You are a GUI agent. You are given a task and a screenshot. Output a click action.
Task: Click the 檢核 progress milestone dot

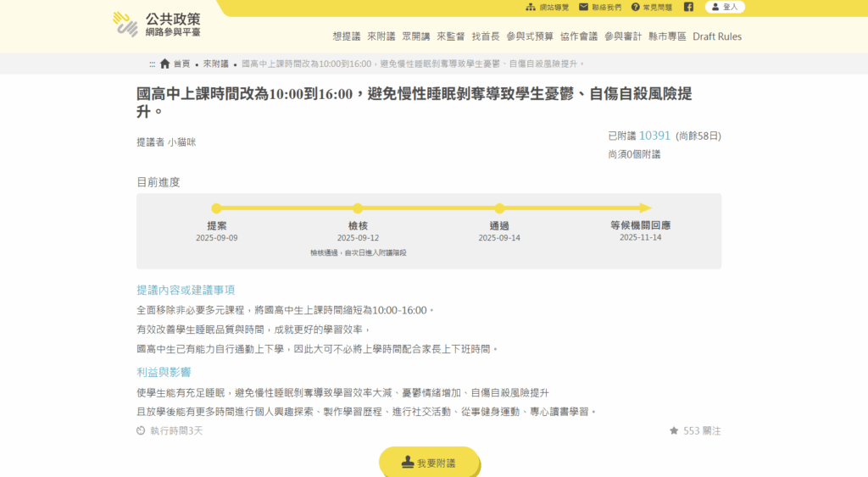click(x=358, y=208)
